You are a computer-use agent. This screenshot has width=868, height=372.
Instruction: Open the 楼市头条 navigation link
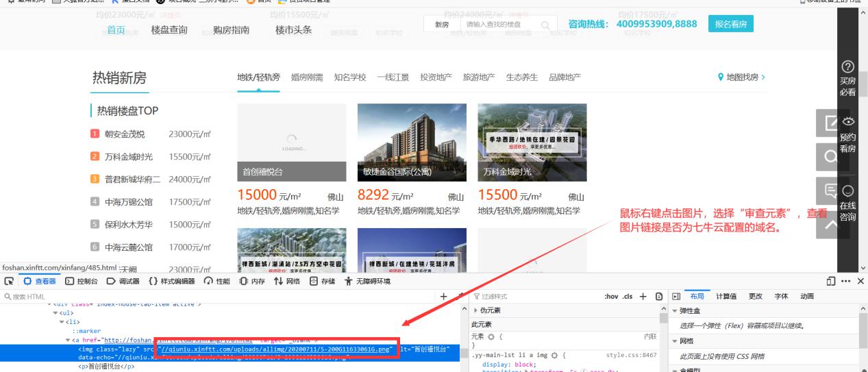pos(293,29)
